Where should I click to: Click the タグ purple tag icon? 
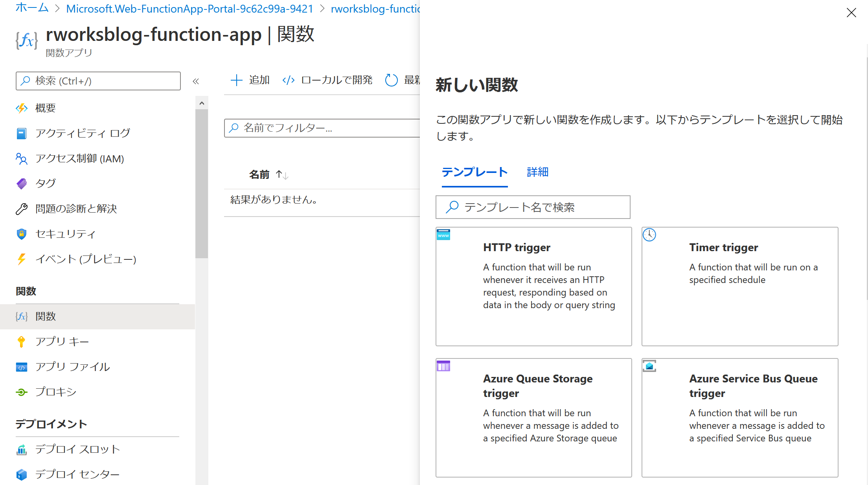coord(22,184)
